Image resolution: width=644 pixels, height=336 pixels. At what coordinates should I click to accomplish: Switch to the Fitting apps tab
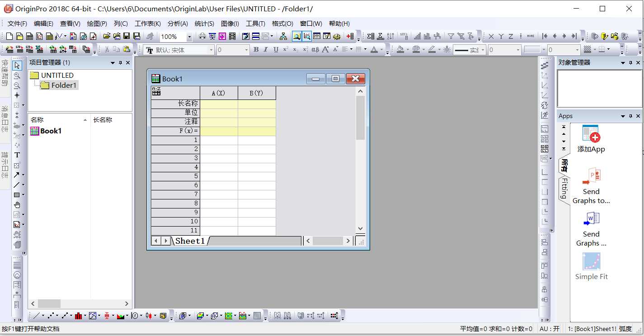point(564,189)
